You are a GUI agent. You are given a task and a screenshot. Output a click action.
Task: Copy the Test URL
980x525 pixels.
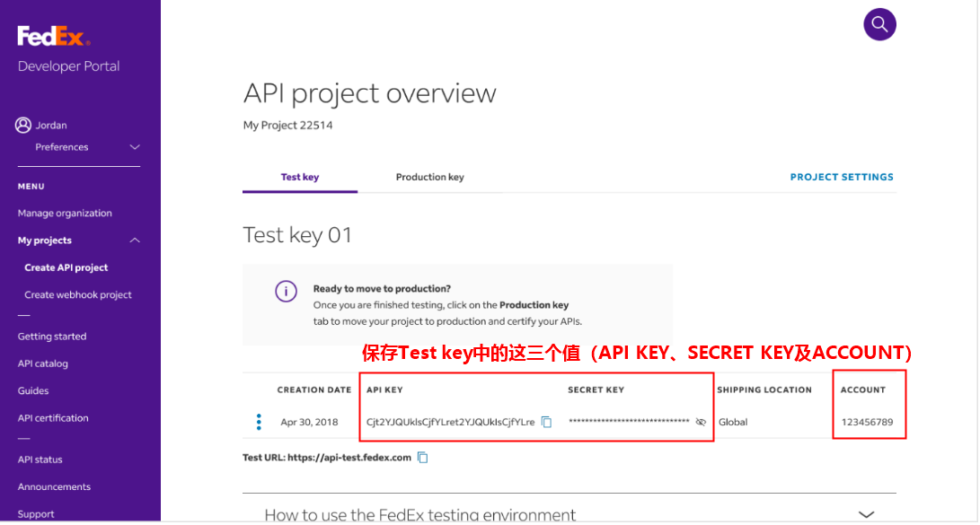tap(423, 458)
